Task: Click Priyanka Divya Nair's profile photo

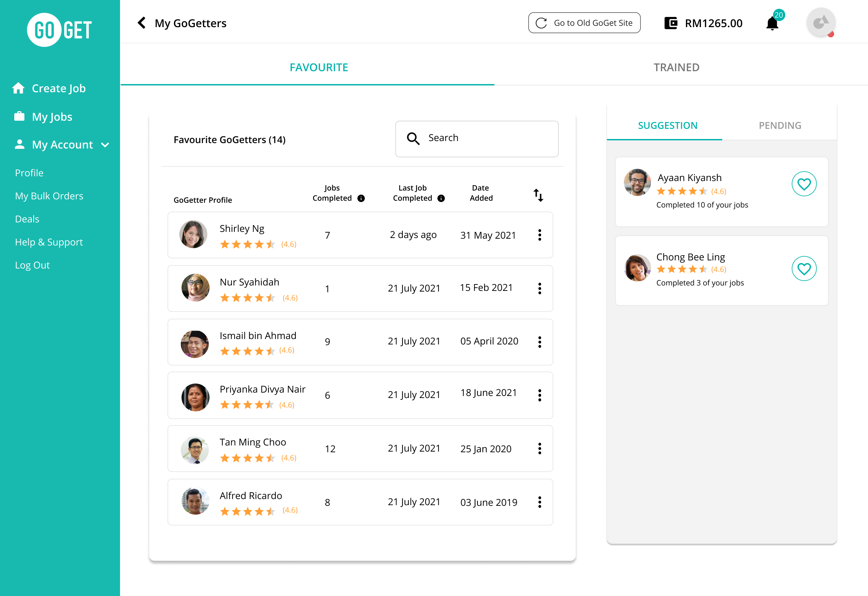Action: point(195,397)
